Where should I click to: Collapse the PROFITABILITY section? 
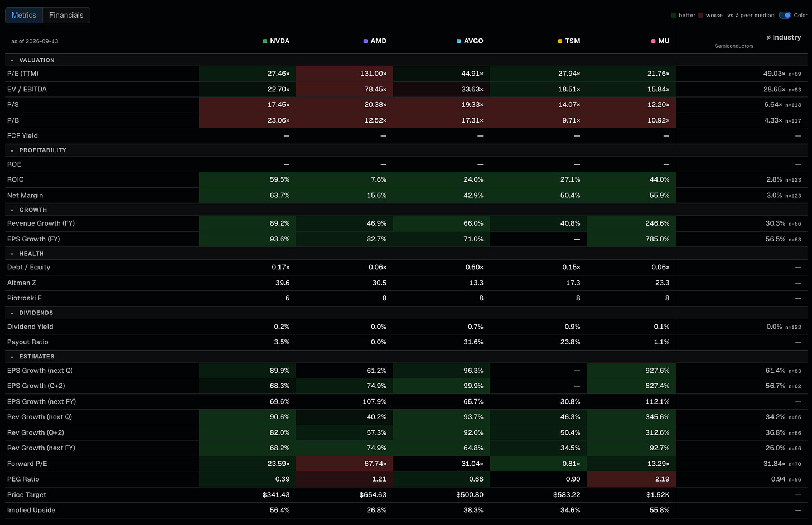[12, 150]
